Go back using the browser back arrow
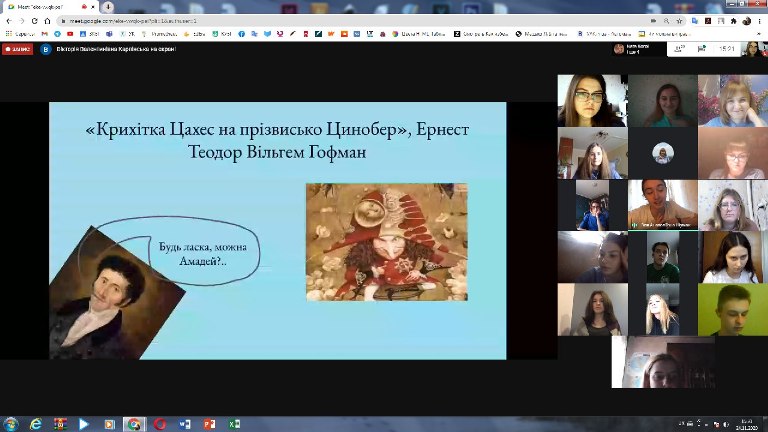The image size is (768, 432). [x=9, y=21]
